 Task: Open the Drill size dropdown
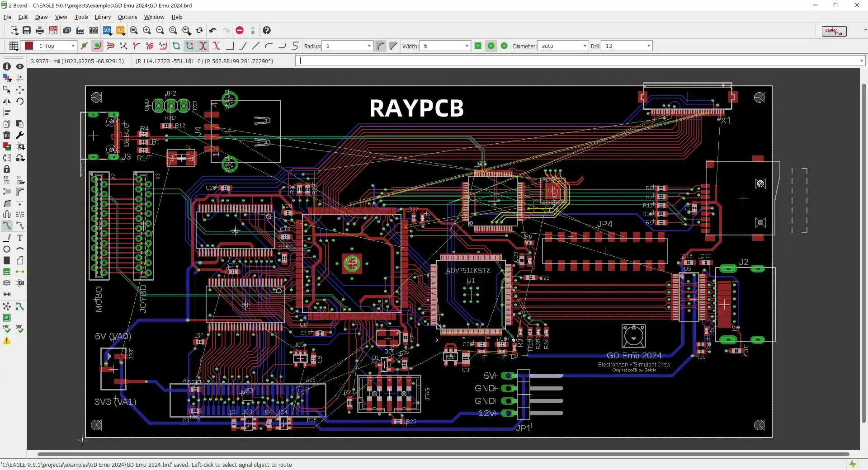[648, 46]
